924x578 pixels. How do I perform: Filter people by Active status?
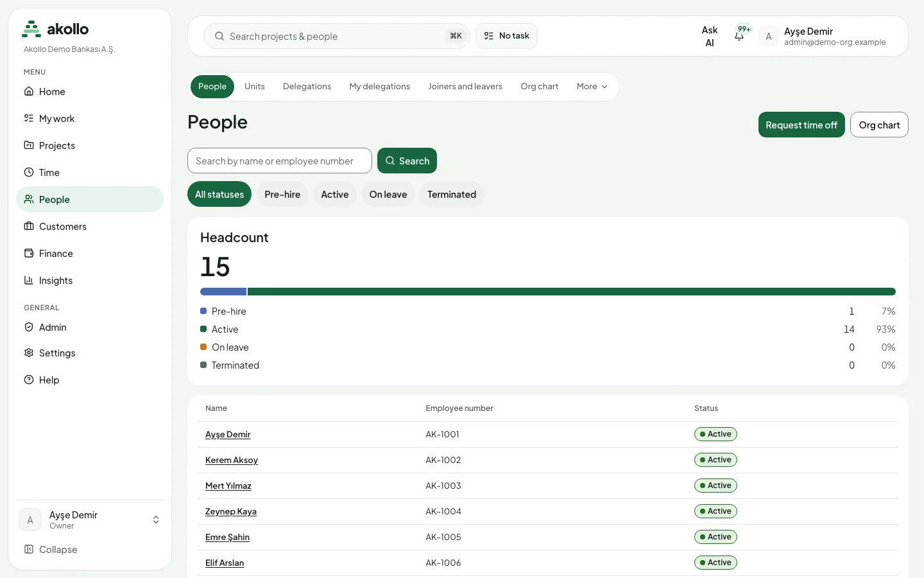click(x=335, y=195)
